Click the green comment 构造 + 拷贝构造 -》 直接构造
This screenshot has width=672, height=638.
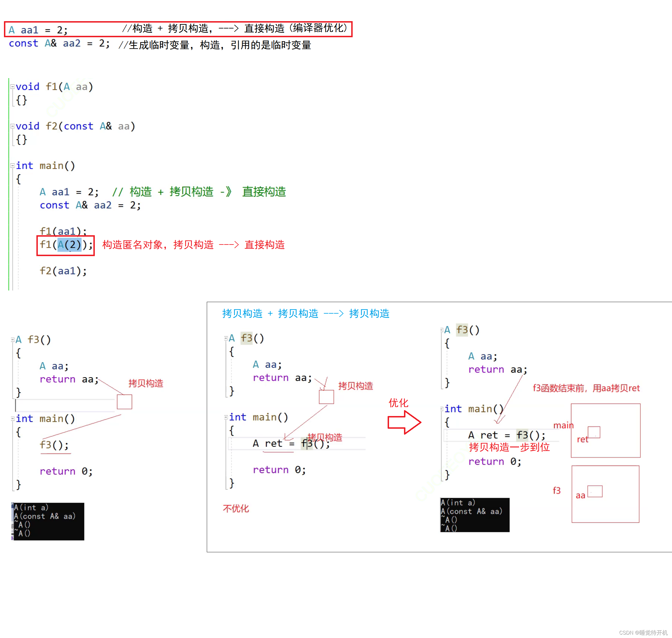199,192
